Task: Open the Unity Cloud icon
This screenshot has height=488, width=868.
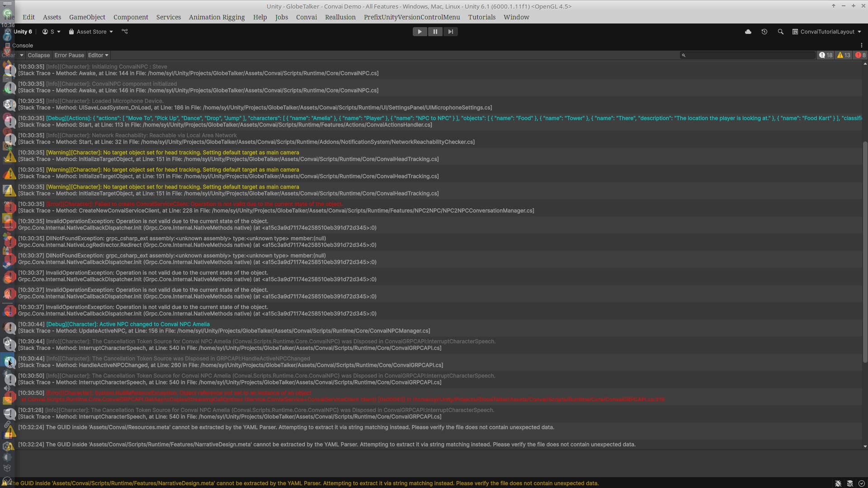Action: (x=748, y=32)
